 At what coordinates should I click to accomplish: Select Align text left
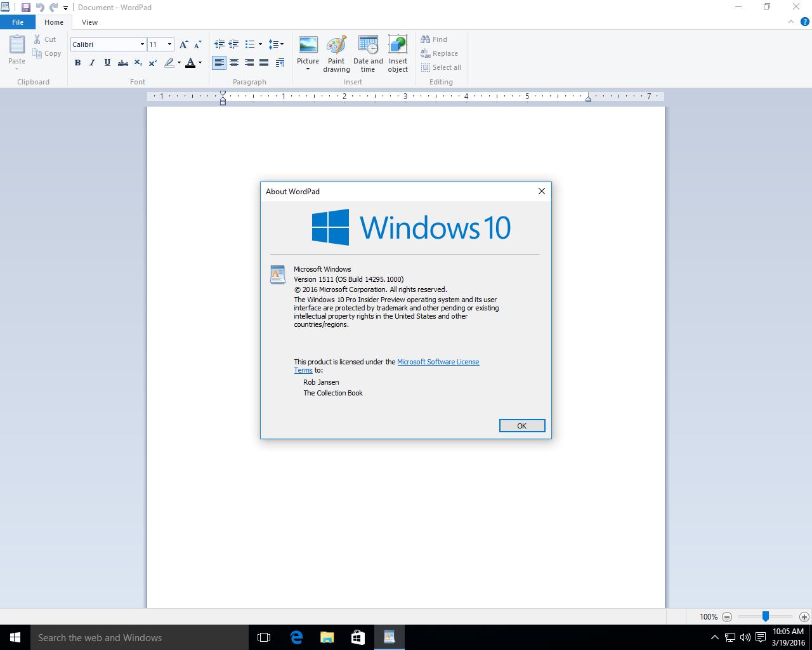click(x=219, y=63)
